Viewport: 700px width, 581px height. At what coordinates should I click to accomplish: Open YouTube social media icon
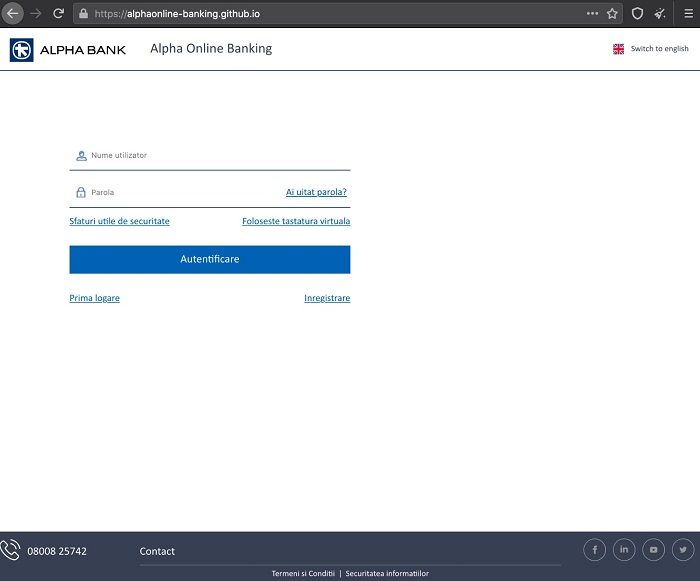pyautogui.click(x=653, y=549)
